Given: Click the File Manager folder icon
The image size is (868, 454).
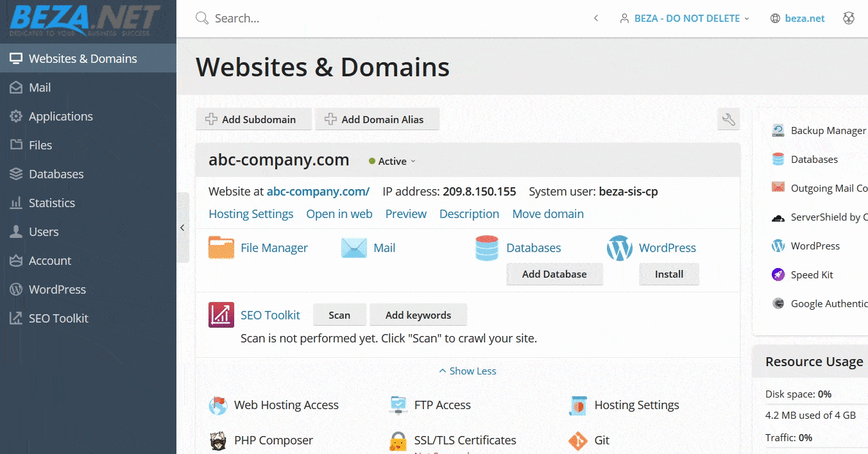Looking at the screenshot, I should click(x=221, y=248).
